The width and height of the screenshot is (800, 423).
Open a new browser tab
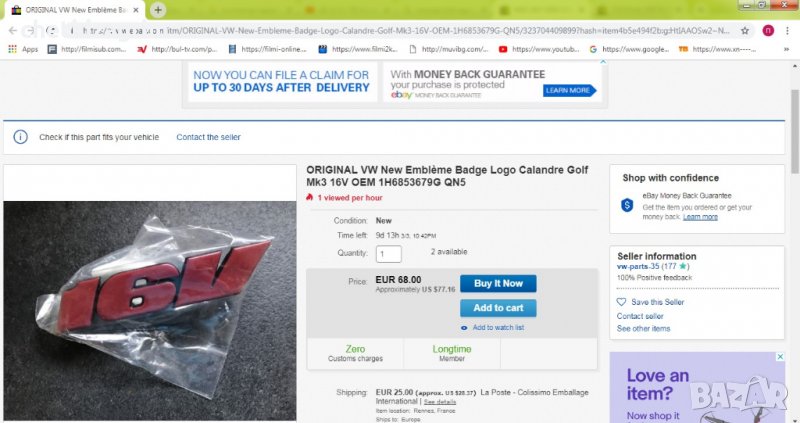click(x=158, y=10)
